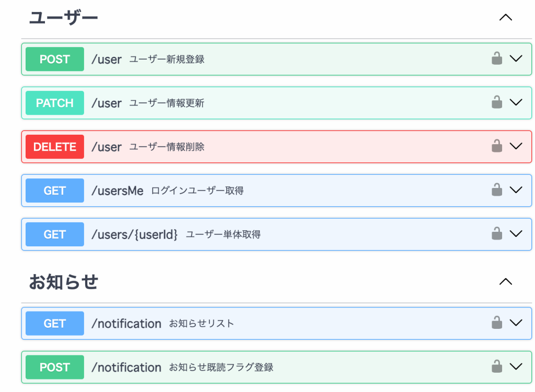The image size is (535, 392).
Task: Click the lock icon on GET /usersMe
Action: 497,190
